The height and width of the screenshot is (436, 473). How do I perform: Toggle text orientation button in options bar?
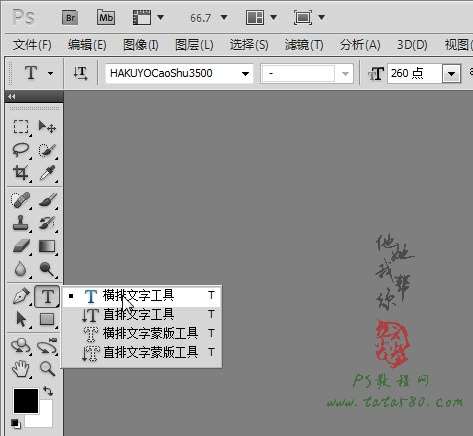point(80,73)
